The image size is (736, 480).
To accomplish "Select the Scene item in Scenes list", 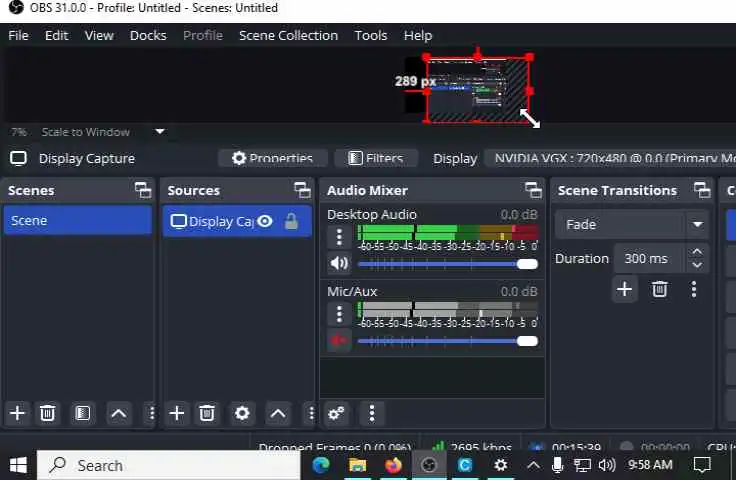I will 77,221.
